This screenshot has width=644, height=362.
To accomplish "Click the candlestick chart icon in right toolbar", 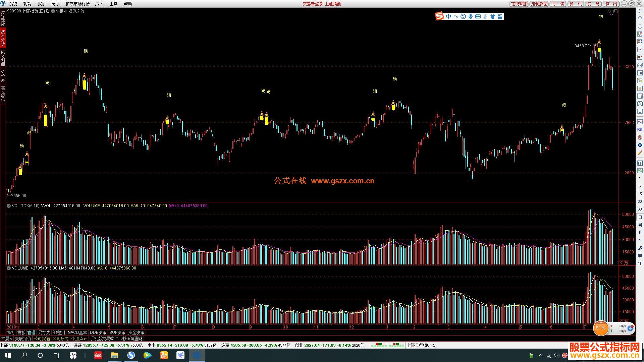I will tap(640, 57).
